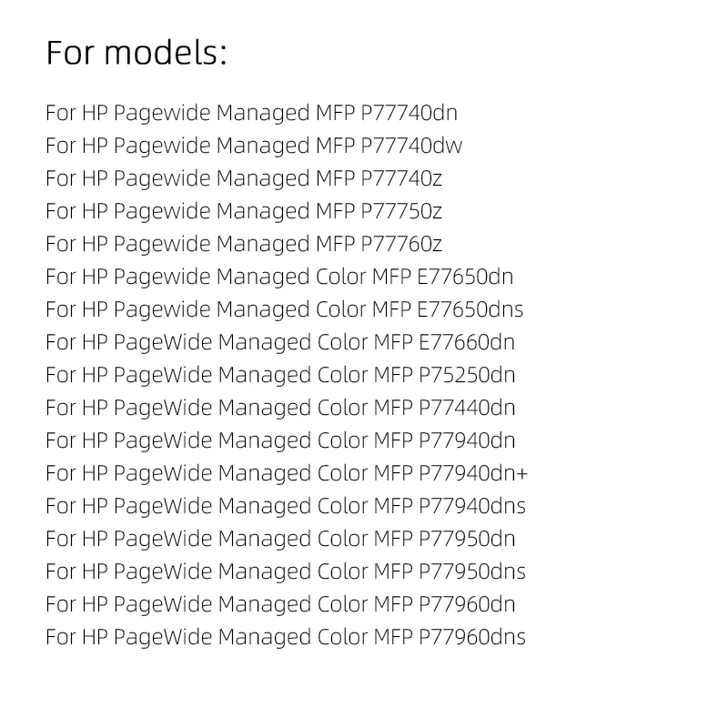Screen dimensions: 728x728
Task: Click the Color MFP E77650dn line
Action: [x=279, y=278]
